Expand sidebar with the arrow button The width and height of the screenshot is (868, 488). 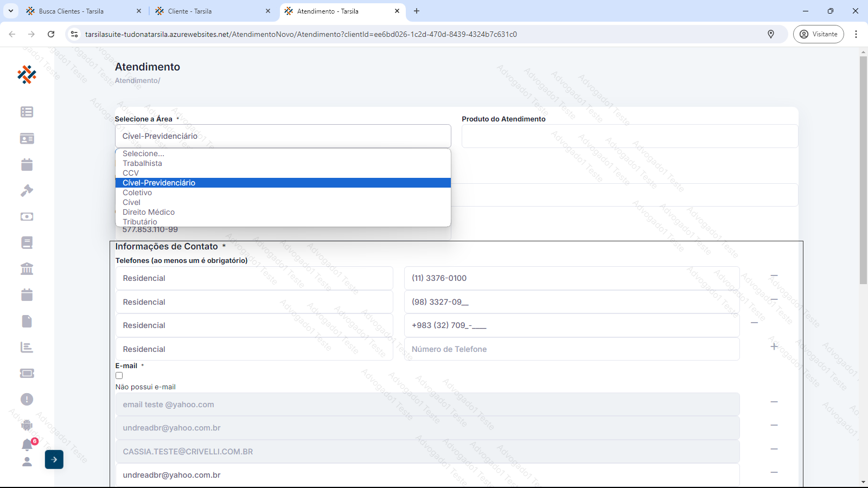[x=54, y=460]
